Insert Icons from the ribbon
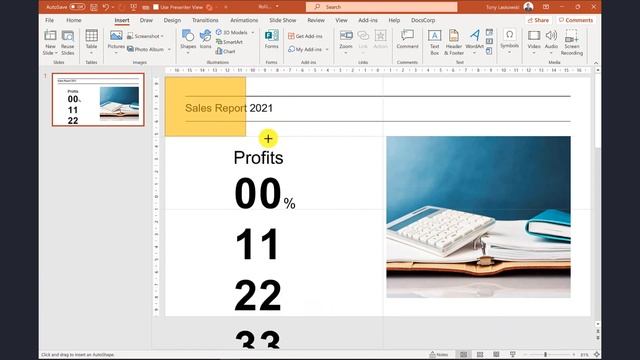The image size is (640, 360). click(x=205, y=40)
